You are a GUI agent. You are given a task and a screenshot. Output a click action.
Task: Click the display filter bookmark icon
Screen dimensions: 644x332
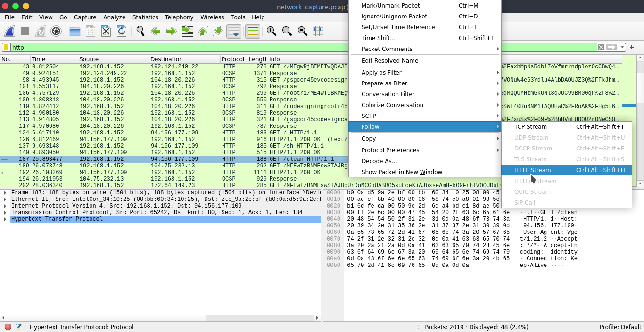(x=6, y=47)
